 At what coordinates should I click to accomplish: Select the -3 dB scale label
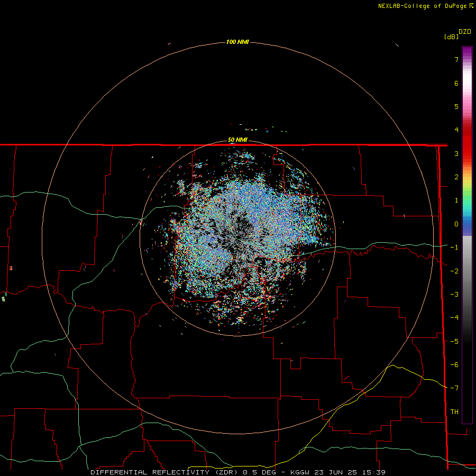pyautogui.click(x=454, y=295)
